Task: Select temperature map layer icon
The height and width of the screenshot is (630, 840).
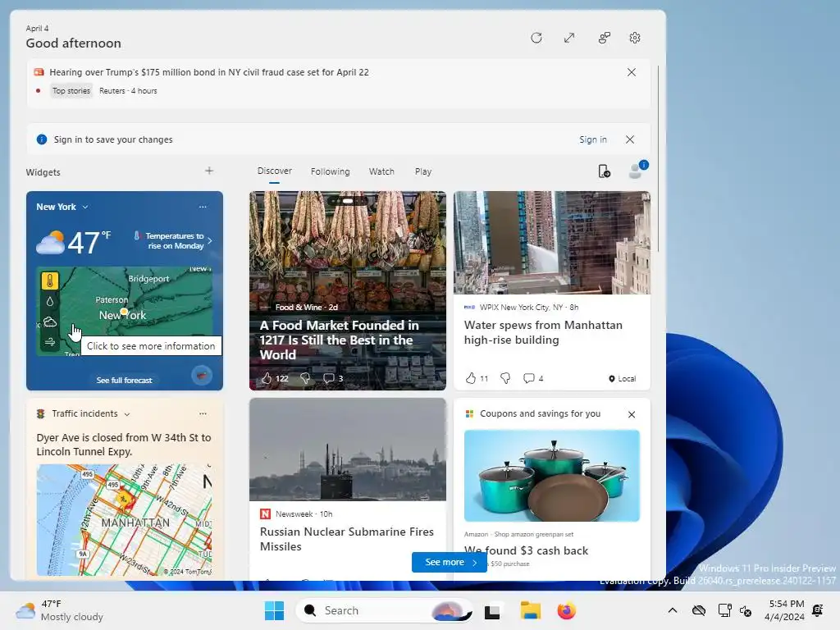Action: [x=50, y=281]
